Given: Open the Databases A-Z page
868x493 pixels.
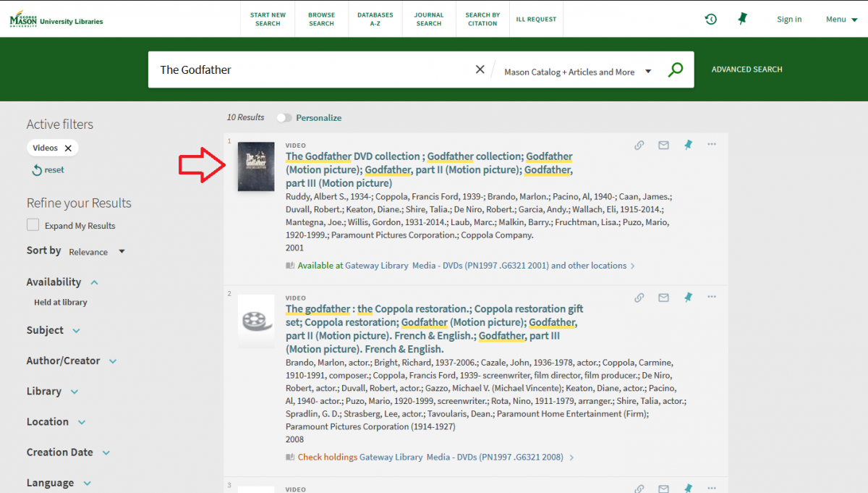Looking at the screenshot, I should (375, 18).
